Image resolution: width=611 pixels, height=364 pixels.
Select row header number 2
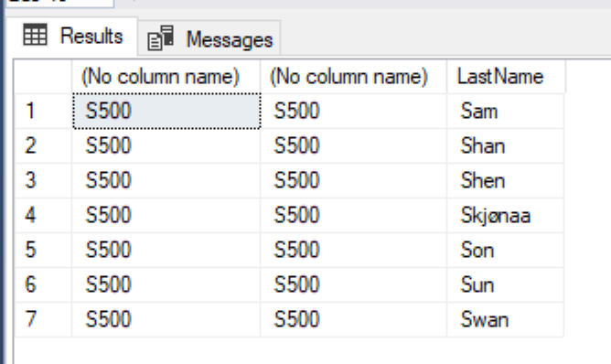(43, 145)
